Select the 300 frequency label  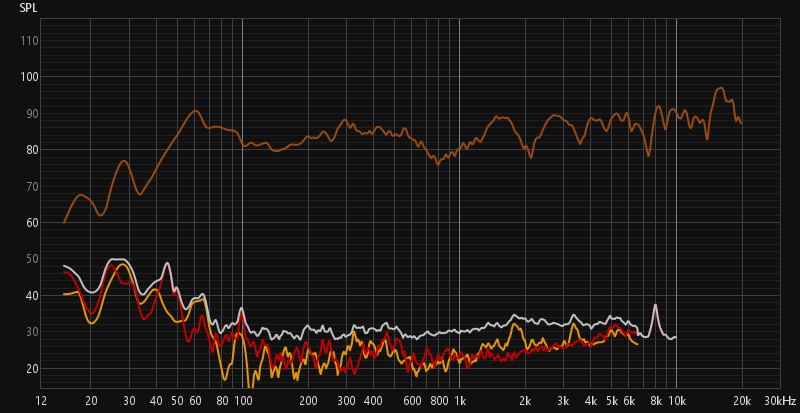(346, 400)
